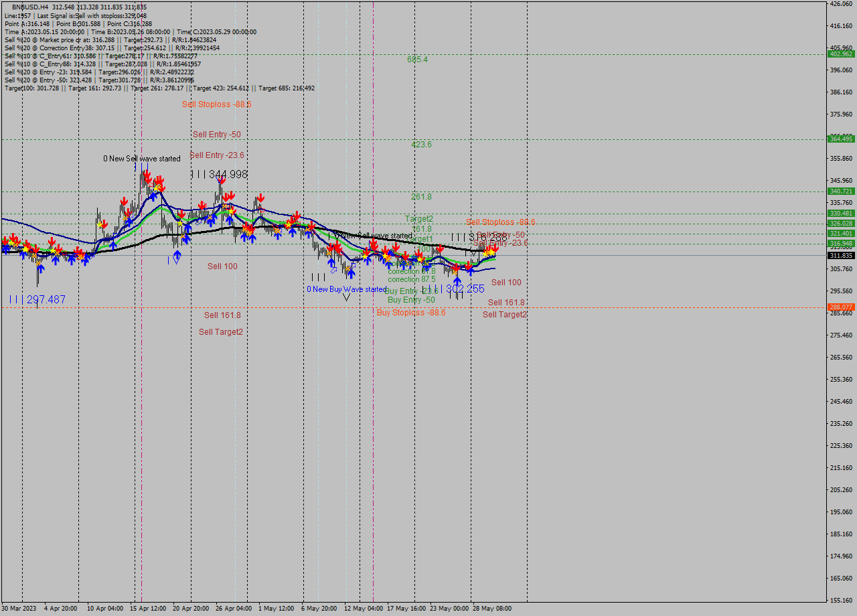Click the 'Buy Stoploss -88.6' label
This screenshot has width=857, height=616.
411,313
